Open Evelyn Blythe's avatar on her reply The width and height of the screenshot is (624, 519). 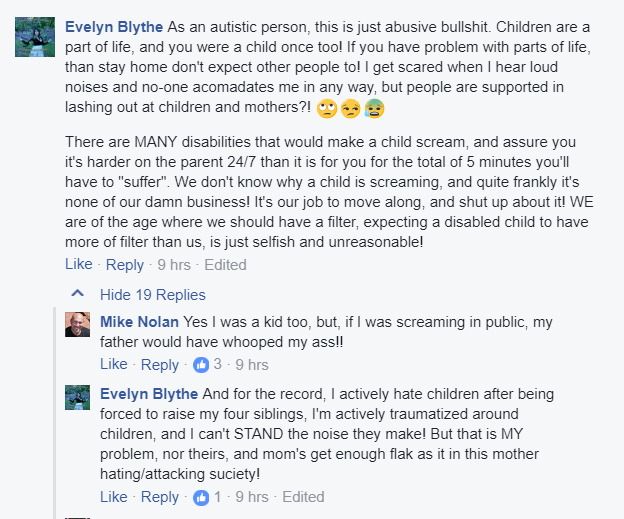pyautogui.click(x=78, y=397)
